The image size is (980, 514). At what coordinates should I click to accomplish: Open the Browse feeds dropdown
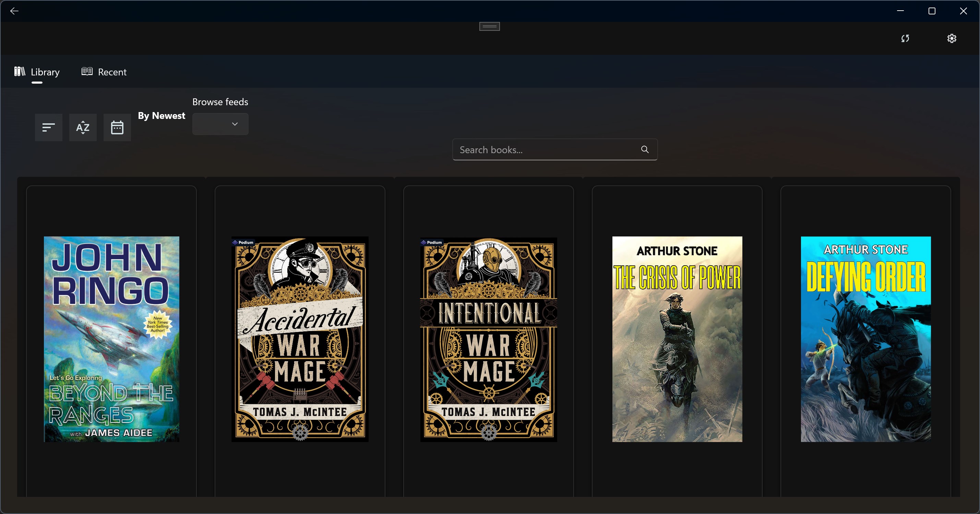point(220,124)
